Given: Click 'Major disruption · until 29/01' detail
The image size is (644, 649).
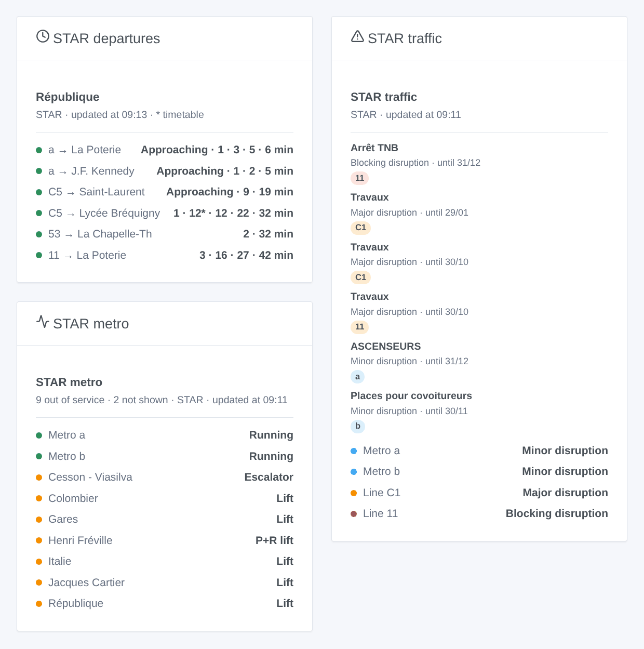Looking at the screenshot, I should pos(409,213).
